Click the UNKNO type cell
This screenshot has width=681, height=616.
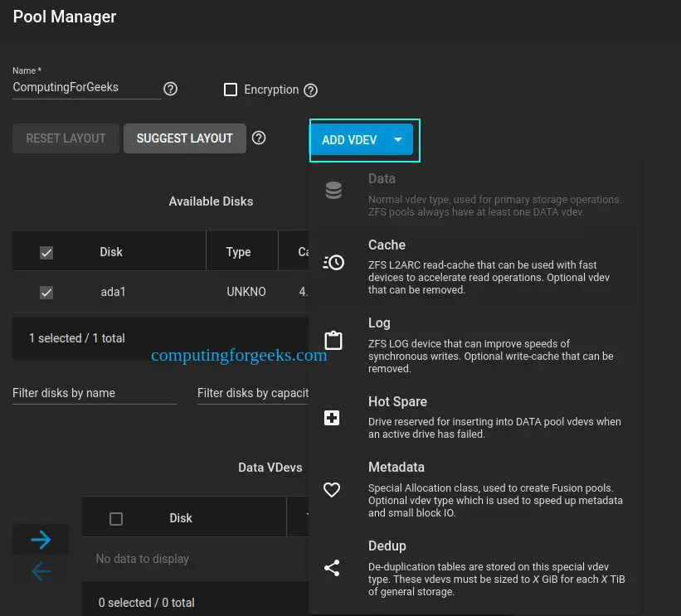[246, 292]
